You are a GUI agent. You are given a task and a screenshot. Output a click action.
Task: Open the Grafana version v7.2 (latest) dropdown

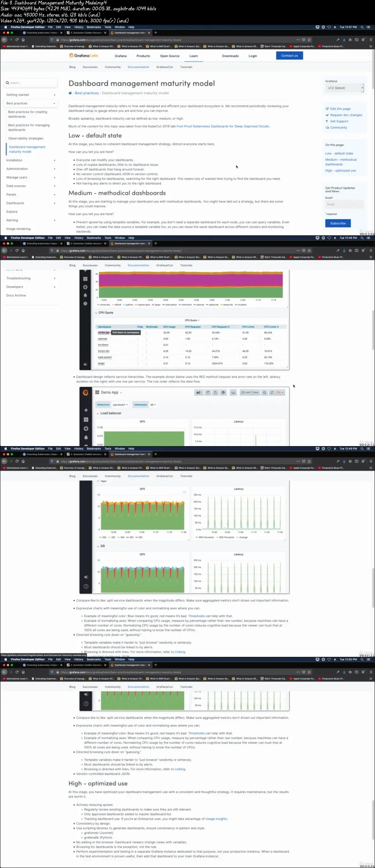(x=344, y=88)
